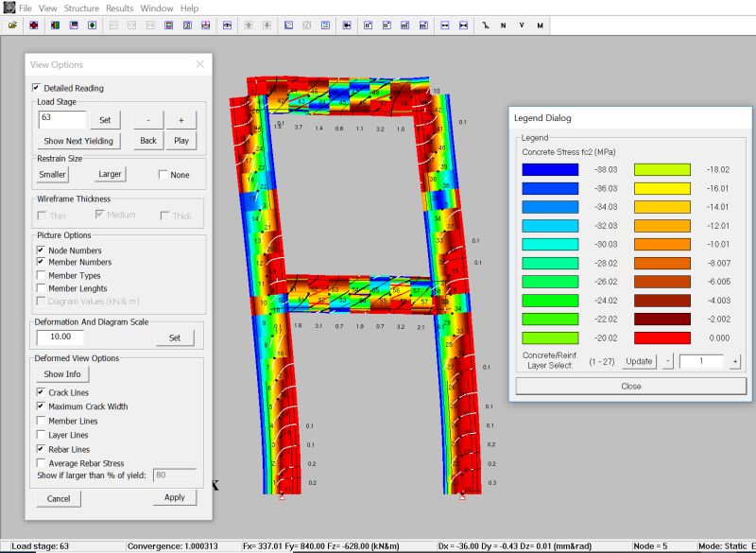Open the File menu
This screenshot has width=756, height=553.
pos(26,9)
